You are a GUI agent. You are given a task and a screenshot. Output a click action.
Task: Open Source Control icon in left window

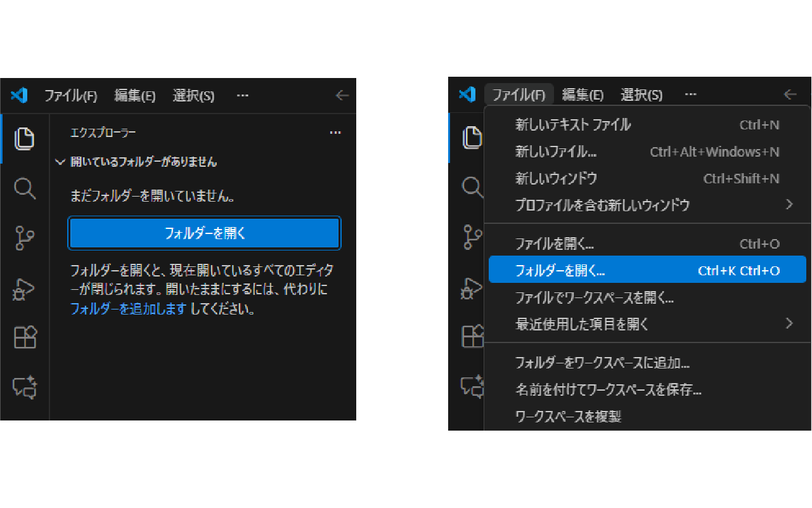(24, 238)
